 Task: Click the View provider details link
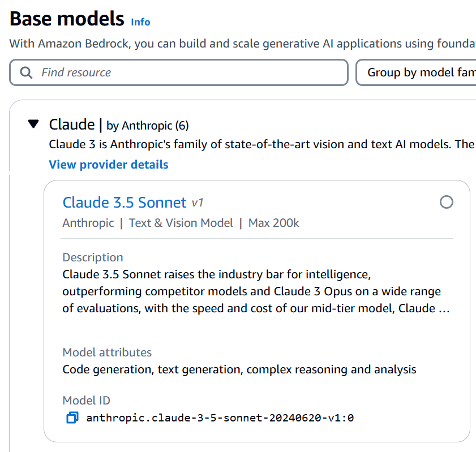[x=109, y=165]
